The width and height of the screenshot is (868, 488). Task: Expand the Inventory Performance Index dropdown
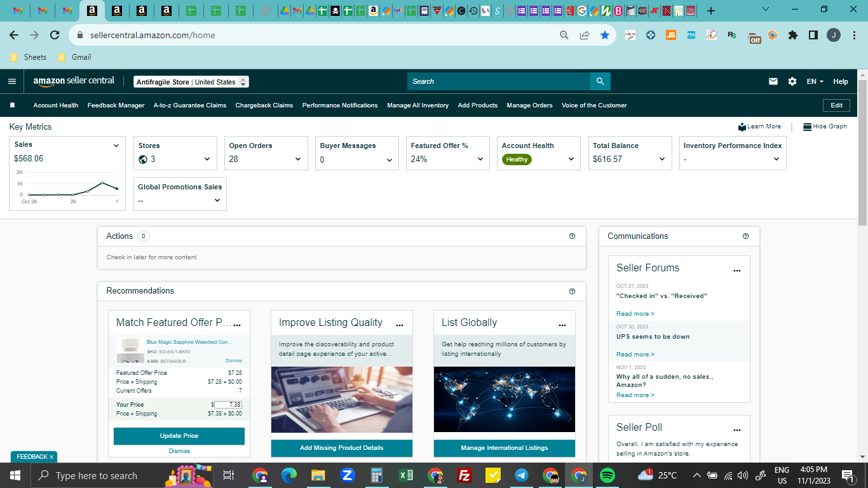point(776,159)
